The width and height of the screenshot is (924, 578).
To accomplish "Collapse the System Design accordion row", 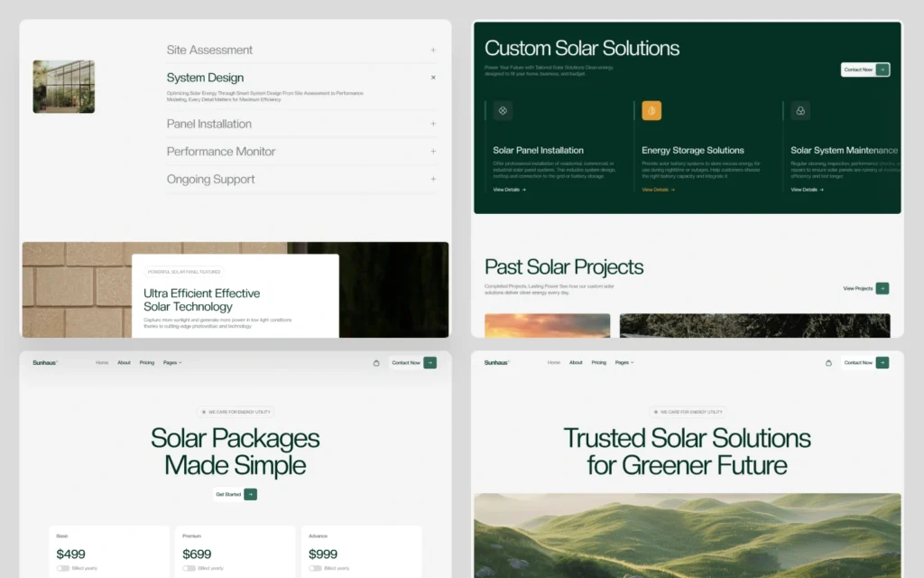I will pyautogui.click(x=301, y=78).
